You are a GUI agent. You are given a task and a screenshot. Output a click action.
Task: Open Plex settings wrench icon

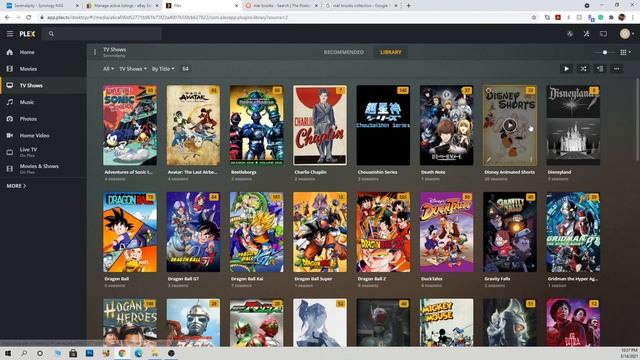[x=587, y=34]
